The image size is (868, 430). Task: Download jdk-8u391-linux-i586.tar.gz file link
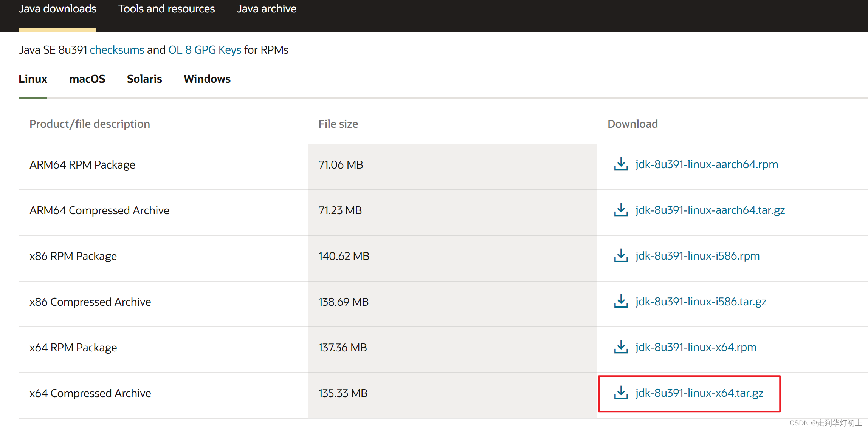(x=701, y=302)
